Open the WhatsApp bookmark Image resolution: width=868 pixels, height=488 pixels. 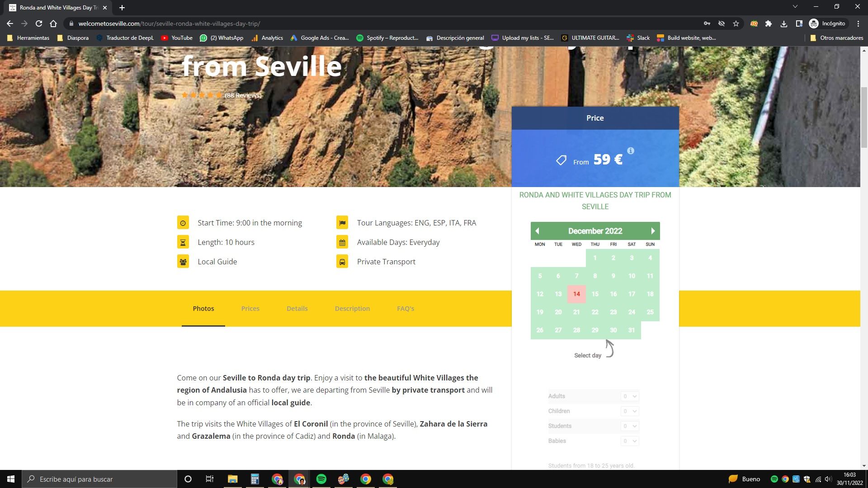pos(222,38)
